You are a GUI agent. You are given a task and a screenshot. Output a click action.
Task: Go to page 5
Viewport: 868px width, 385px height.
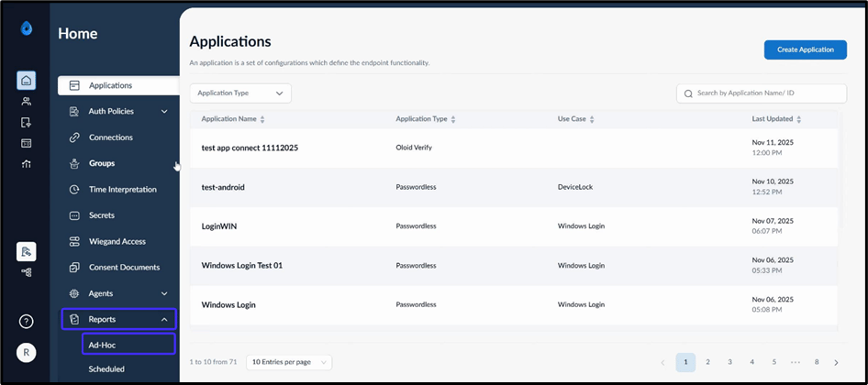point(773,362)
